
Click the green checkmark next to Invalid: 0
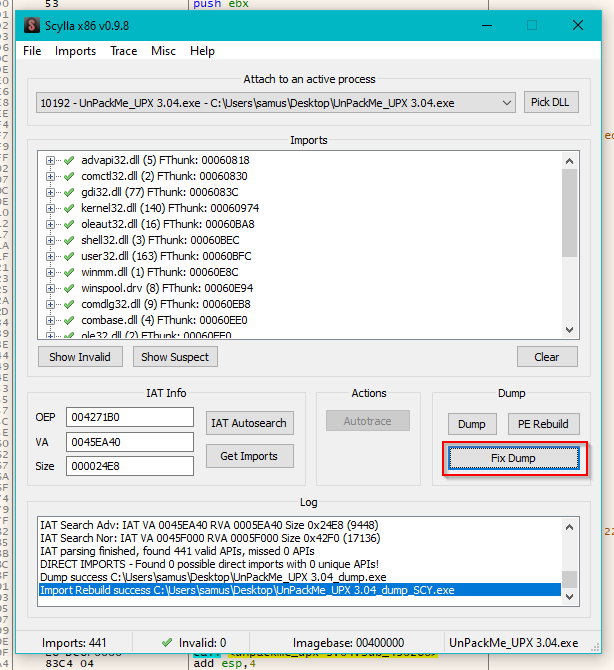pos(167,642)
